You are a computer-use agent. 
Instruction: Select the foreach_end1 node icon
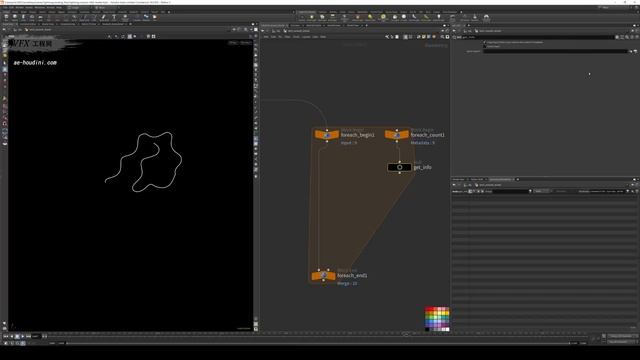coord(324,276)
